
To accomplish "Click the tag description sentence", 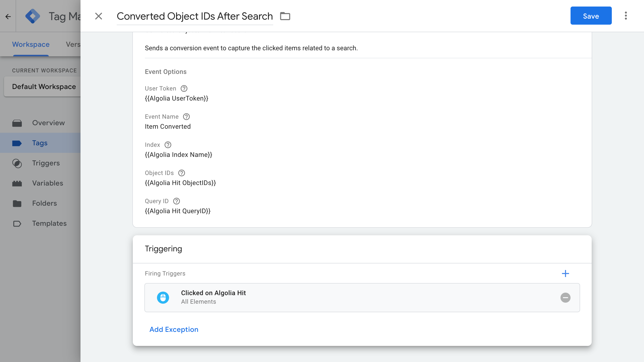I will pyautogui.click(x=251, y=48).
